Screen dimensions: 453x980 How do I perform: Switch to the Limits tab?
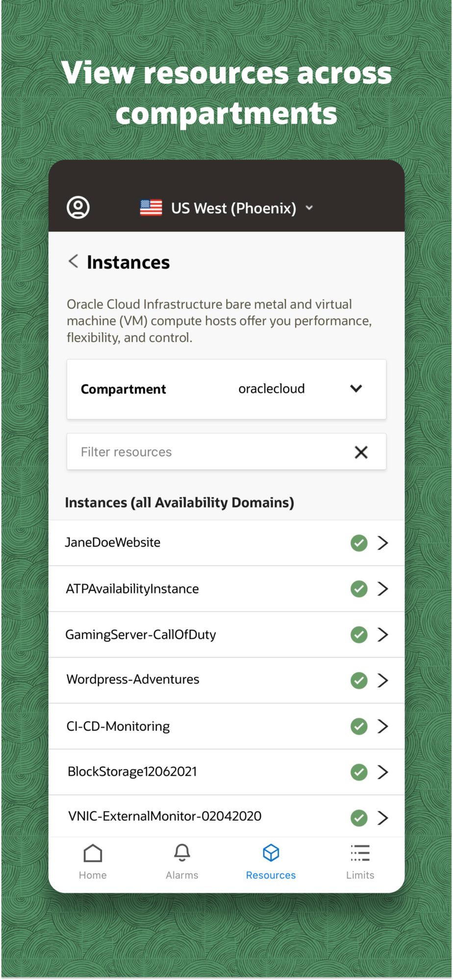pos(360,862)
